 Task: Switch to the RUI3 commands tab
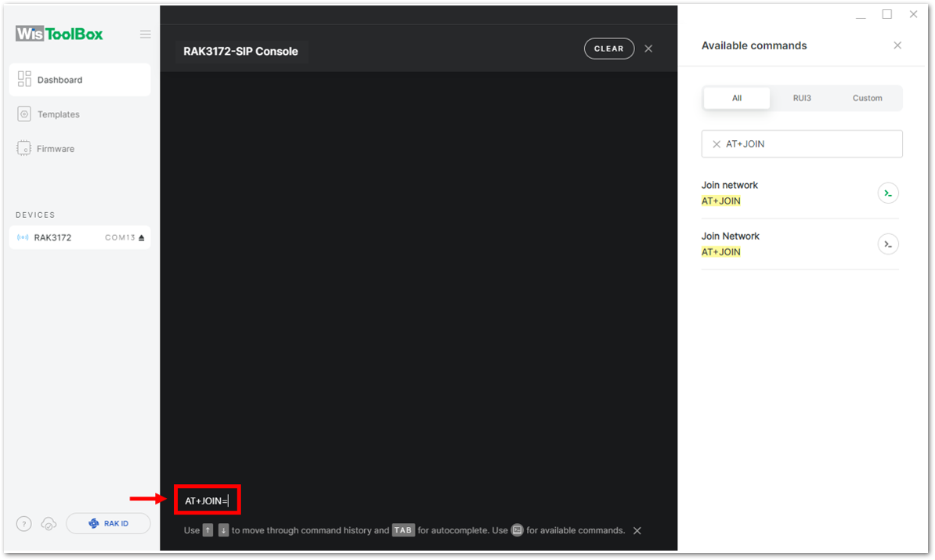click(x=802, y=98)
